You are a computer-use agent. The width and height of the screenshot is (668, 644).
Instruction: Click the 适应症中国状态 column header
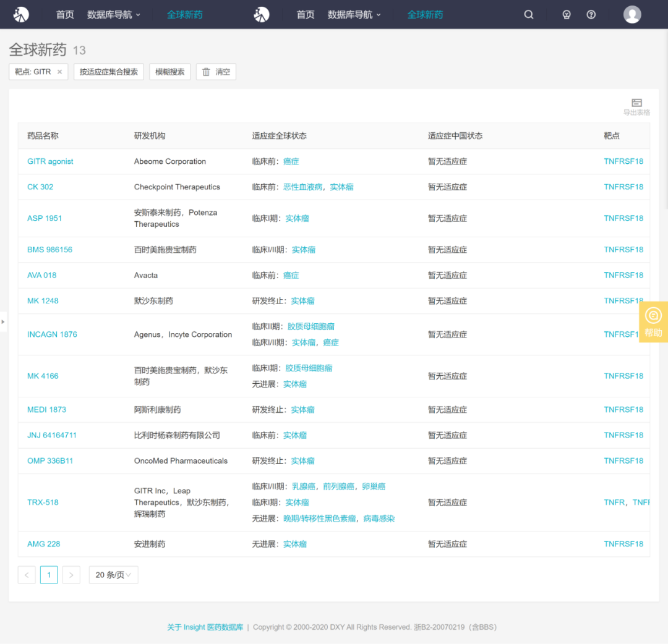pyautogui.click(x=455, y=136)
